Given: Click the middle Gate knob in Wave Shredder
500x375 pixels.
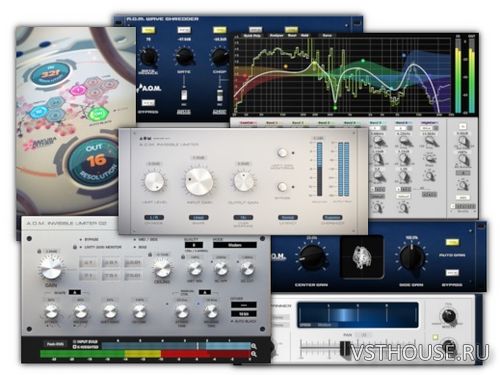Looking at the screenshot, I should tap(184, 57).
